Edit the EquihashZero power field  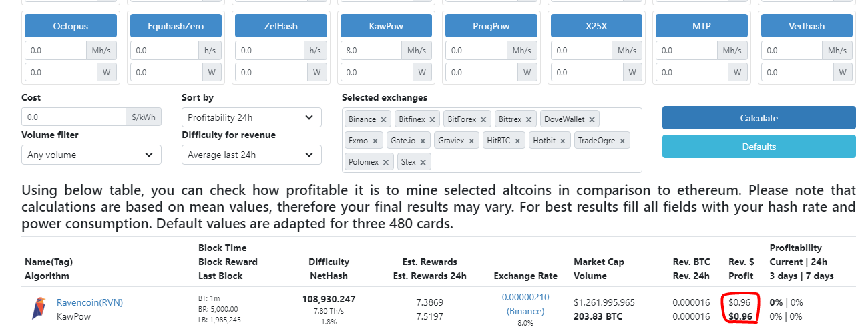click(x=166, y=72)
